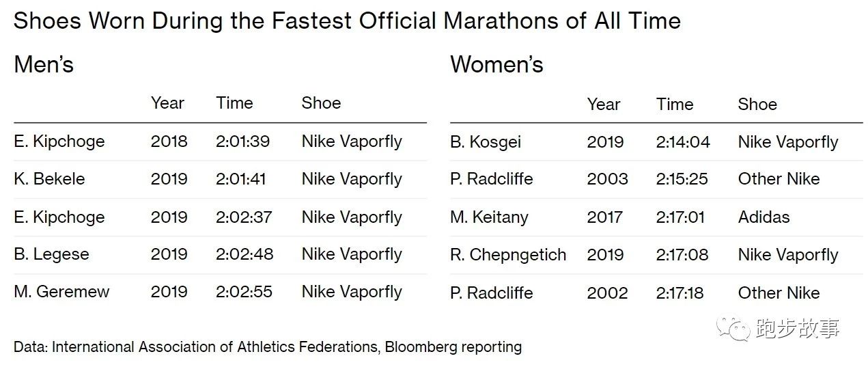Click the Men's section heading
This screenshot has width=868, height=367.
[x=44, y=65]
